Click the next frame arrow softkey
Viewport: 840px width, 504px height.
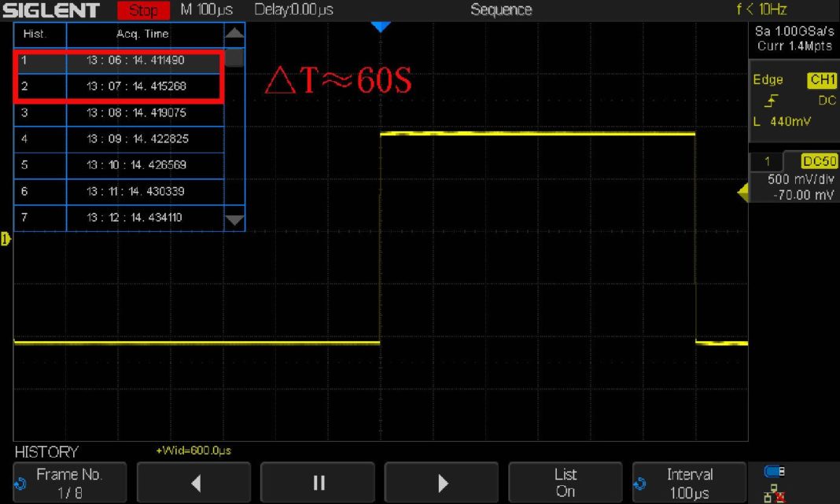point(441,482)
